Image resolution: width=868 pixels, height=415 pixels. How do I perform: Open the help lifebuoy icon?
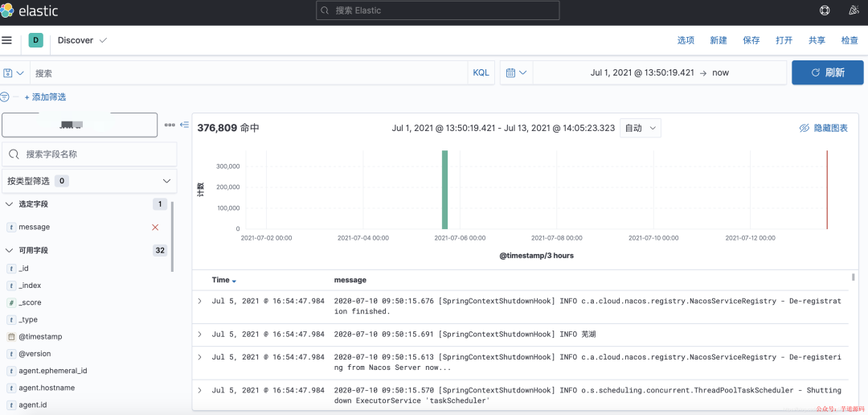tap(825, 10)
